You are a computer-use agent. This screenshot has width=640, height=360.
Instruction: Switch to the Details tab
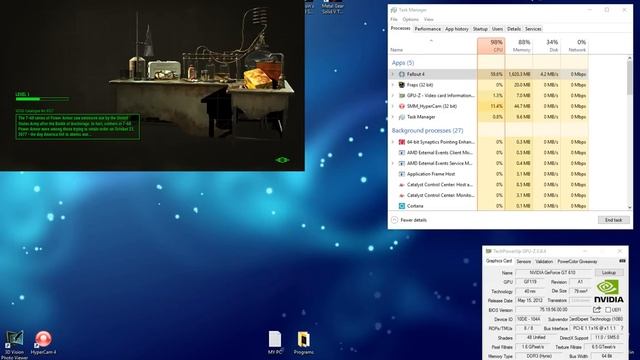coord(514,29)
